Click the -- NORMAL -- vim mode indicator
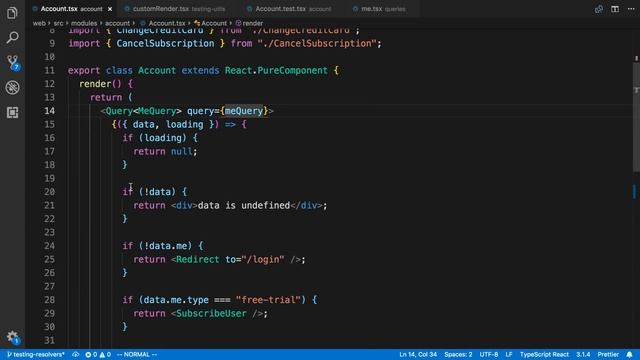The width and height of the screenshot is (640, 360). tap(137, 354)
